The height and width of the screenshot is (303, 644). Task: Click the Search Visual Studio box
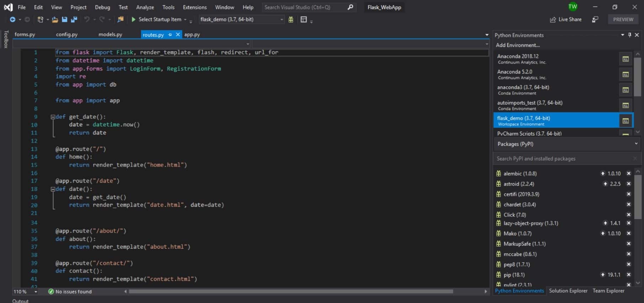click(x=308, y=7)
